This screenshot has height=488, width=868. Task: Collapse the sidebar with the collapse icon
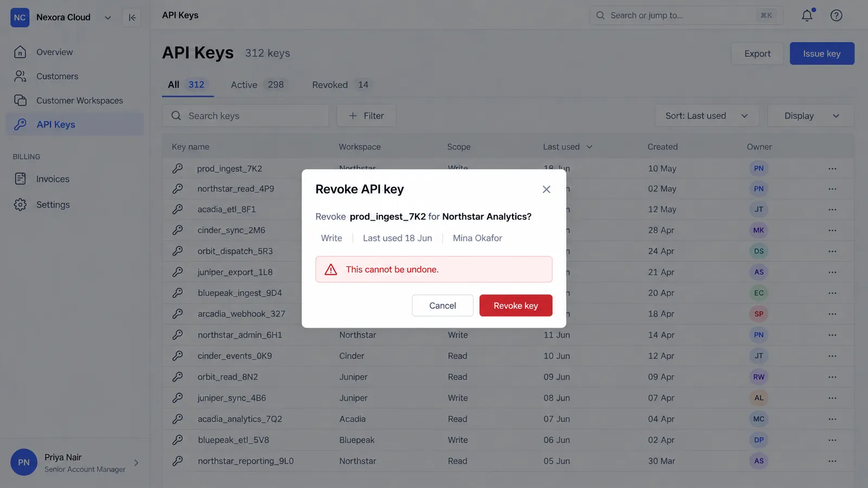pos(132,17)
